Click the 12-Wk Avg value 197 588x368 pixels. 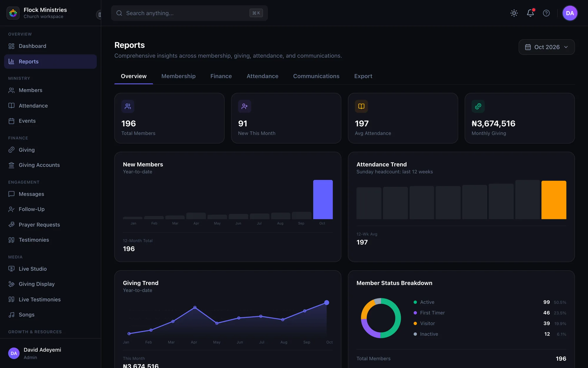(x=362, y=242)
